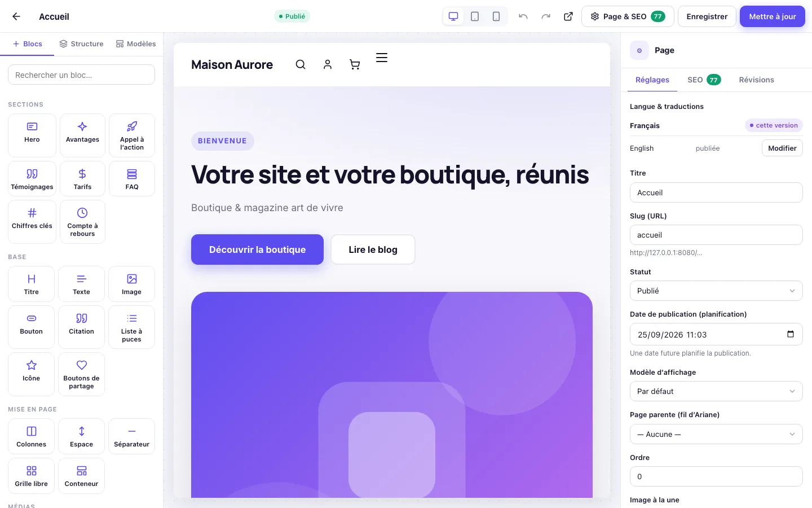The height and width of the screenshot is (508, 812).
Task: Click the Ordre input field
Action: tap(716, 476)
